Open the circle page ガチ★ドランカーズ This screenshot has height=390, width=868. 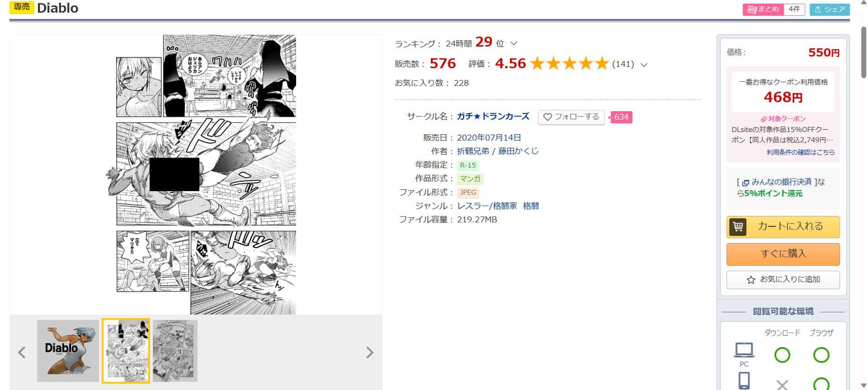pos(493,117)
